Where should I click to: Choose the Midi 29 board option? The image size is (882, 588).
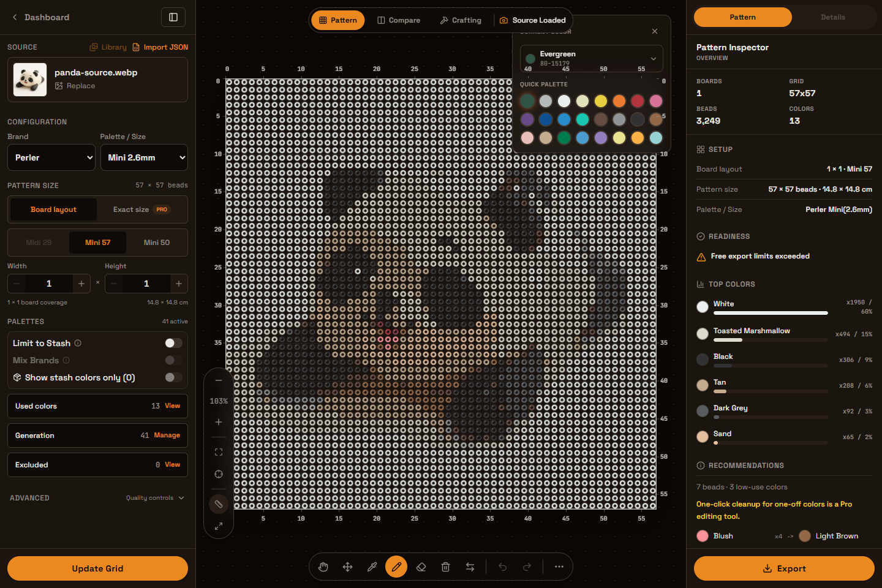[39, 243]
